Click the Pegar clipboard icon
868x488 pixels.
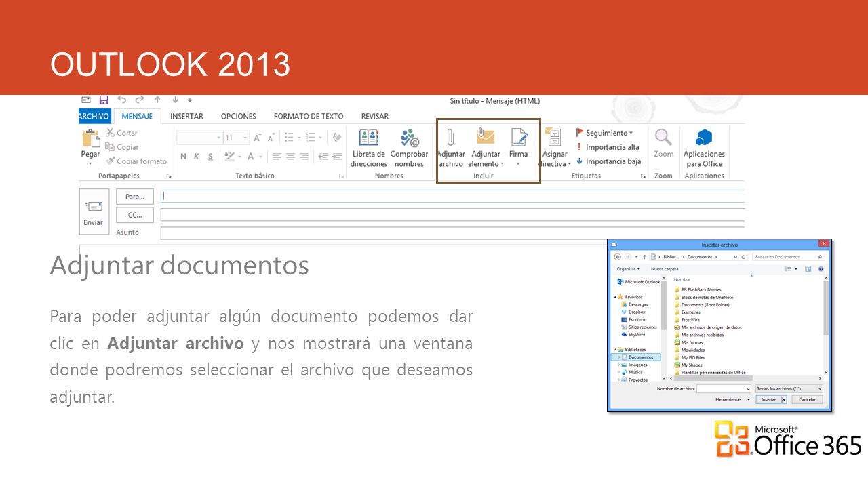(90, 138)
